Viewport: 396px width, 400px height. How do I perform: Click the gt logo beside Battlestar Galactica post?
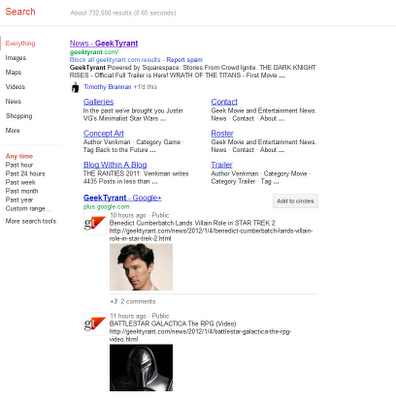pyautogui.click(x=95, y=324)
